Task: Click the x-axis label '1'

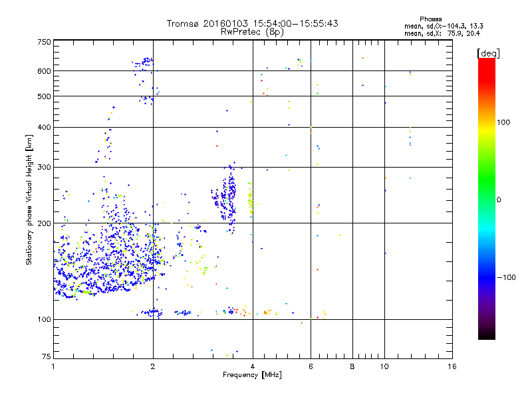Action: [53, 366]
